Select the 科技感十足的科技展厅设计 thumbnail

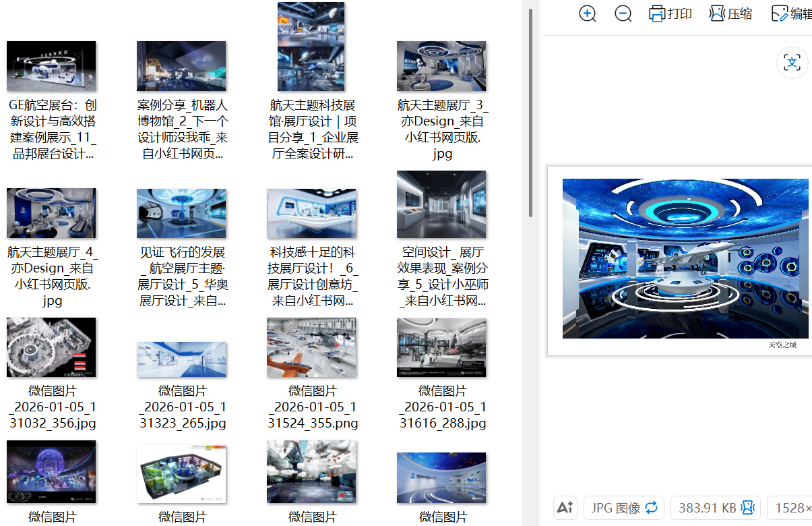tap(311, 213)
